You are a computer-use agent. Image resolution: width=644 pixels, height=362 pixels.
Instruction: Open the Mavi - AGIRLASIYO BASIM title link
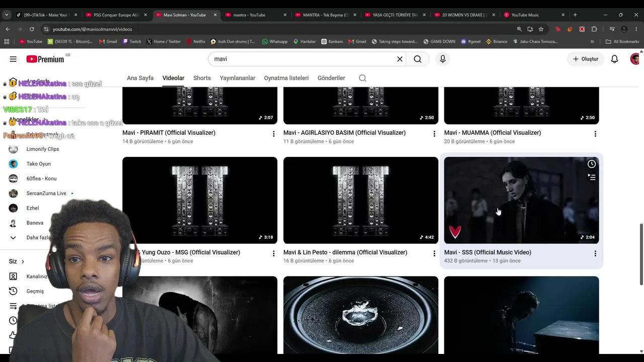[344, 133]
